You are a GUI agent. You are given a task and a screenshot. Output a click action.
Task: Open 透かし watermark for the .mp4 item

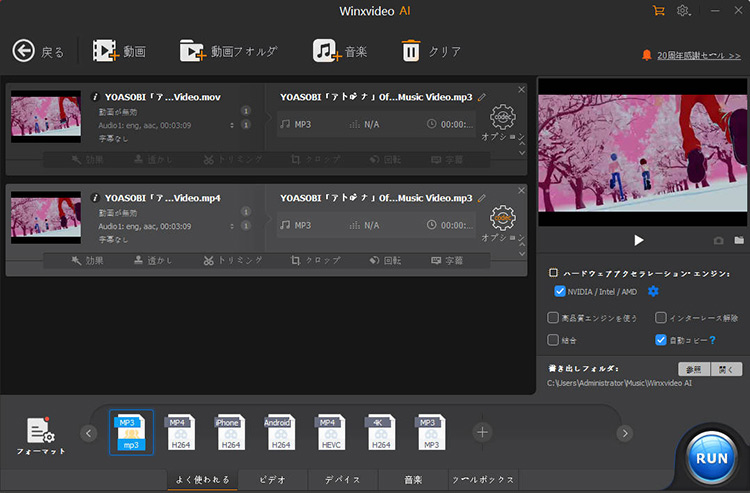click(x=153, y=261)
